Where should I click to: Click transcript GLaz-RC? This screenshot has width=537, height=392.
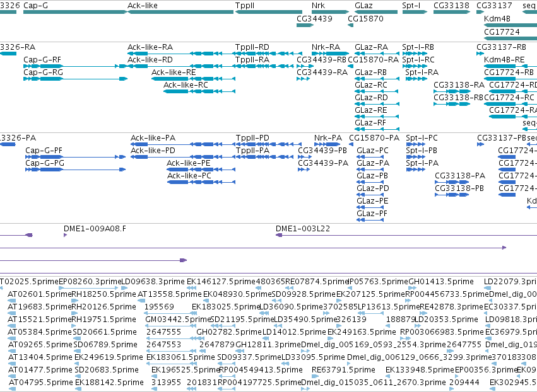371,85
